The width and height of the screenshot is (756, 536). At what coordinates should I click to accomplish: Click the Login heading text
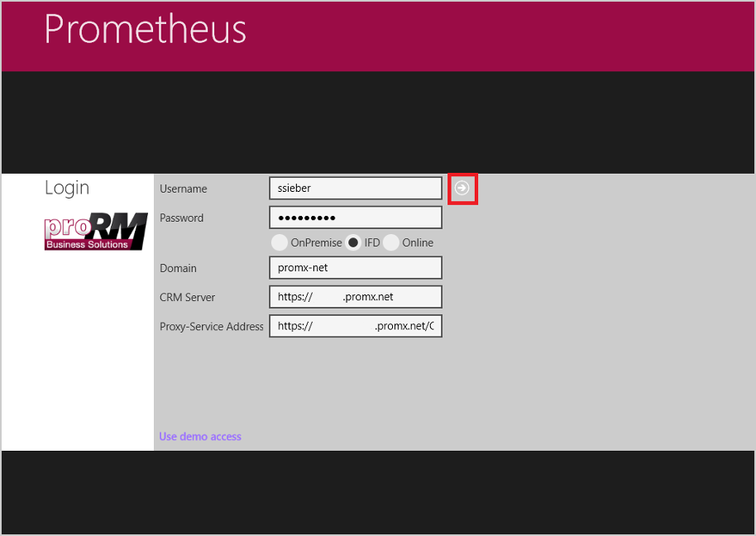coord(67,188)
